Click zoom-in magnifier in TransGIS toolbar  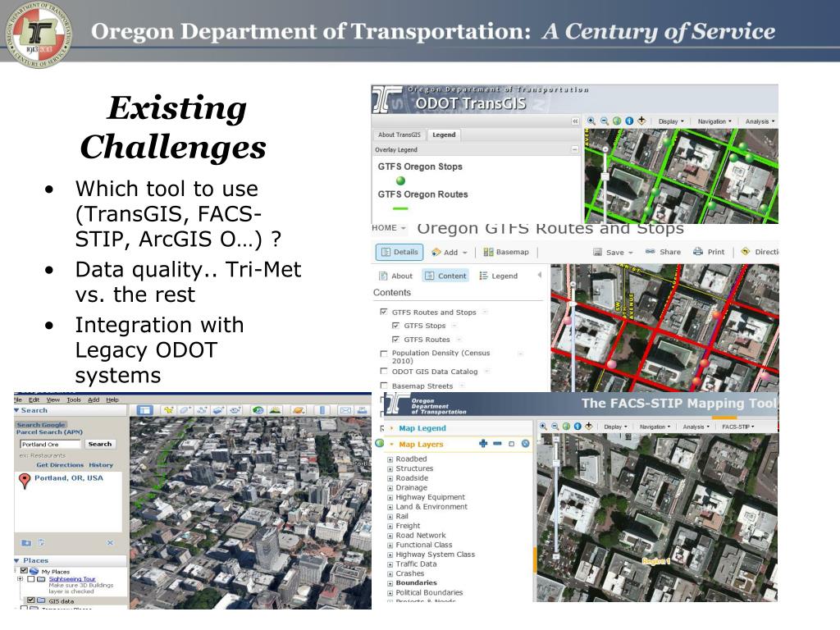[591, 121]
